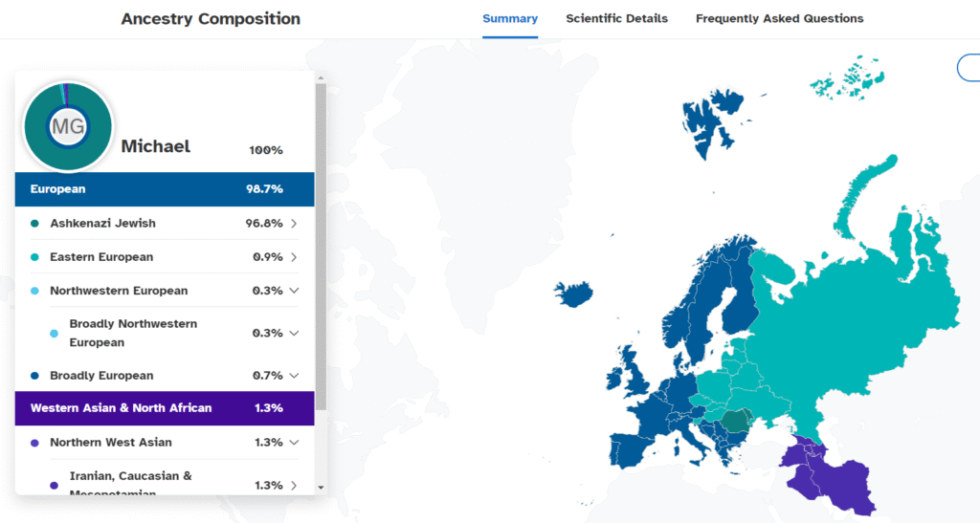Click Iceland on the ancestry map
The image size is (980, 523).
573,293
